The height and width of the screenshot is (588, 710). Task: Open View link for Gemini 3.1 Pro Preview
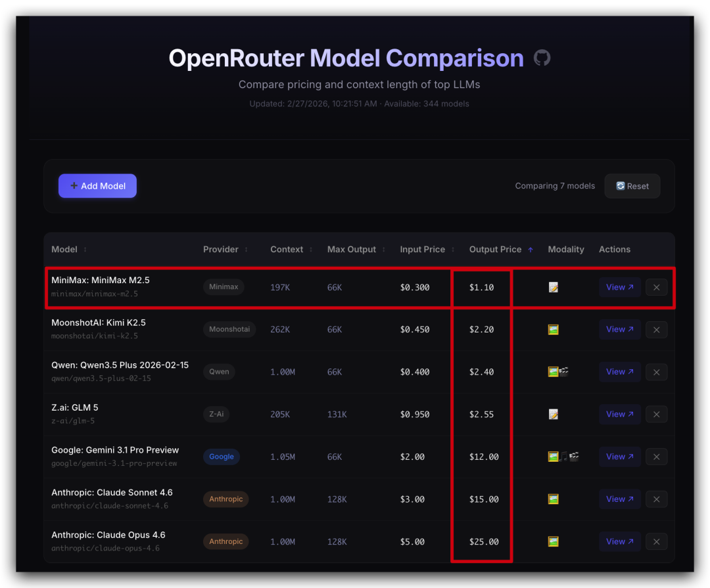[x=619, y=457]
